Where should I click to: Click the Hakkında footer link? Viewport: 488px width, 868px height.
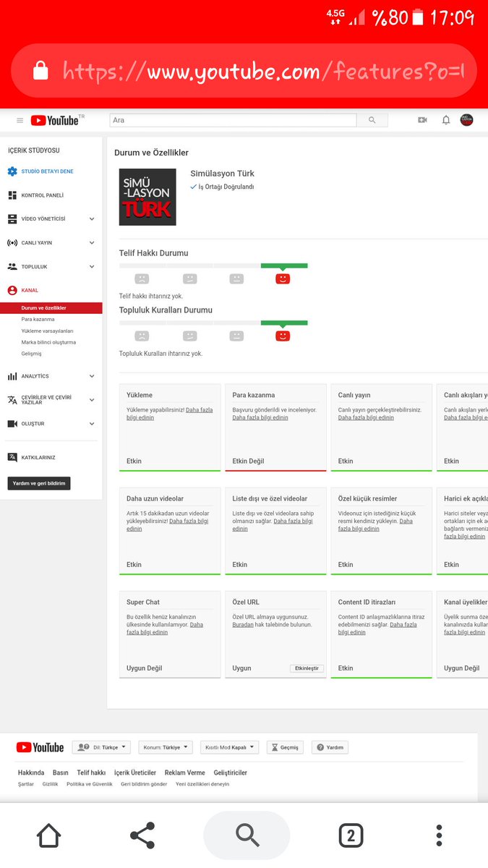tap(31, 773)
